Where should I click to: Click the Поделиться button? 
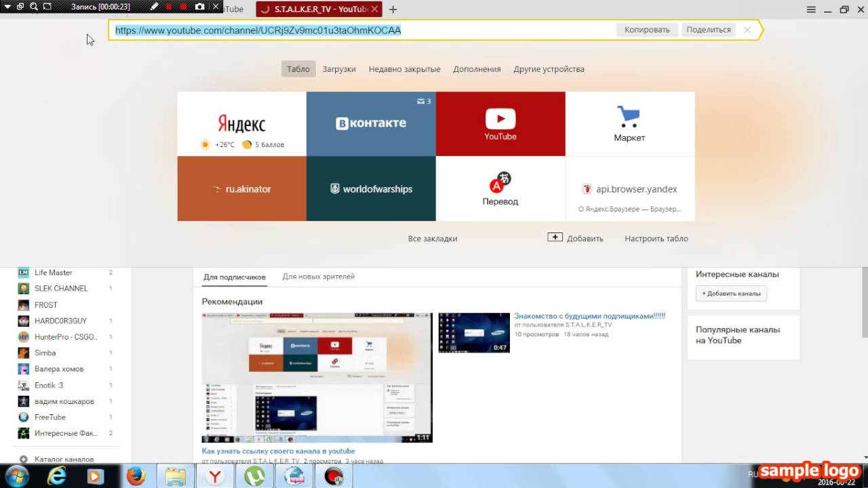[709, 30]
